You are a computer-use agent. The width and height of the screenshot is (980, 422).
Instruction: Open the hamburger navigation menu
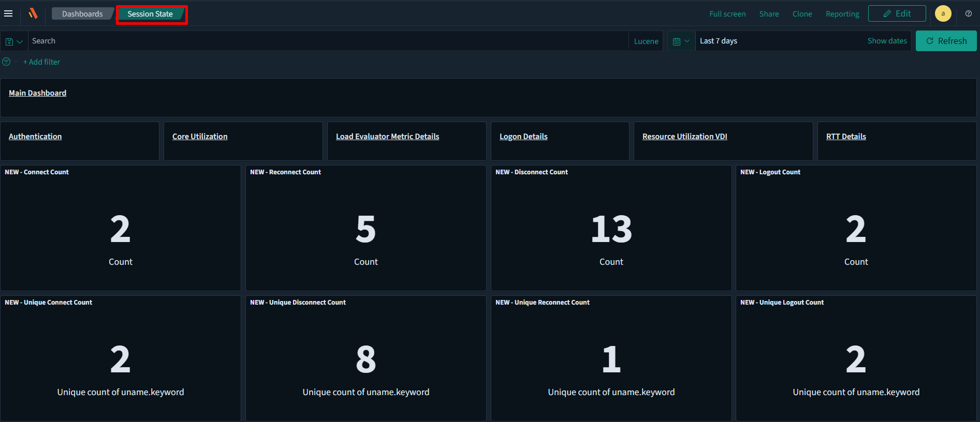(8, 13)
